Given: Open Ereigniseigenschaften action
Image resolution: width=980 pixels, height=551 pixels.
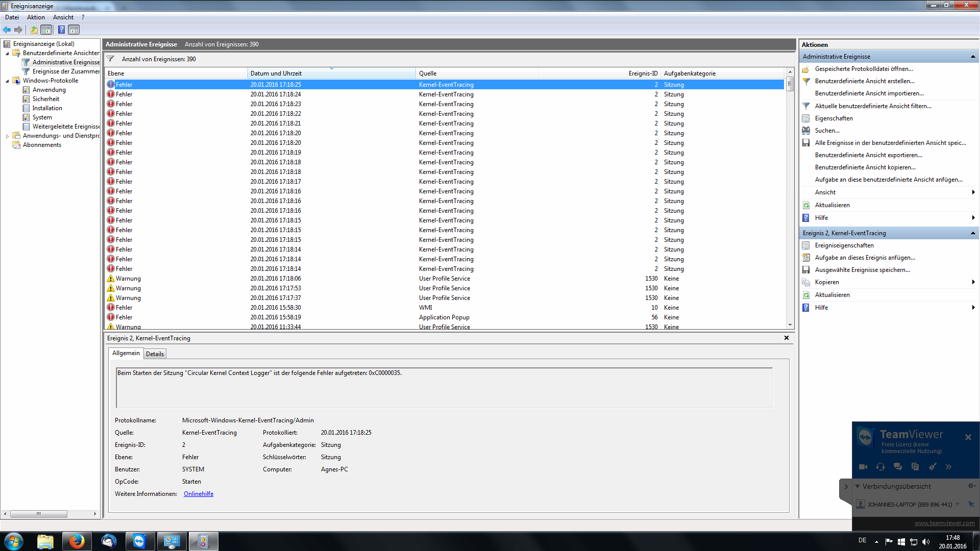Looking at the screenshot, I should coord(844,245).
